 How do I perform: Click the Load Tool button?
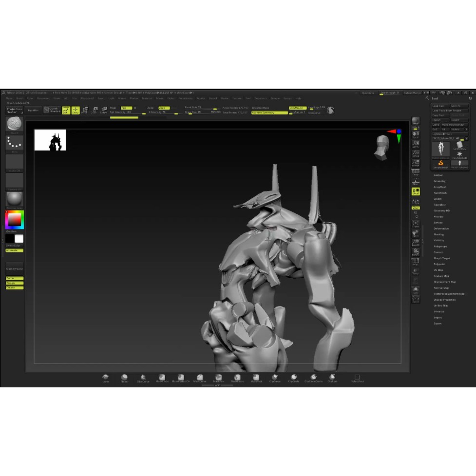click(438, 106)
